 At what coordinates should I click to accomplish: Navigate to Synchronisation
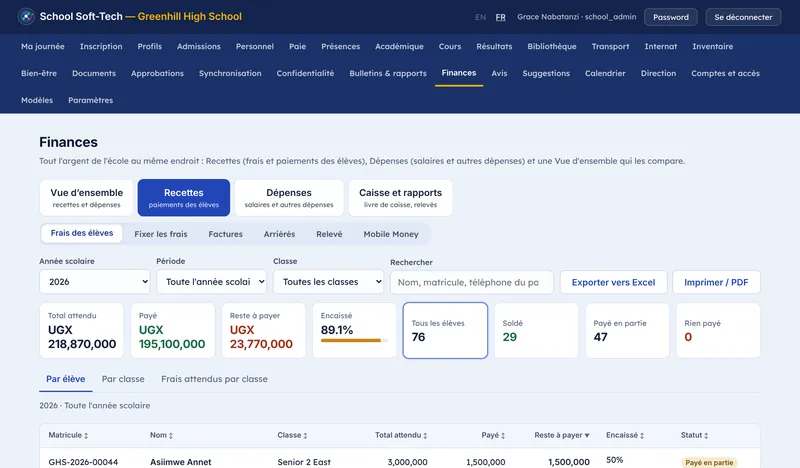(230, 73)
